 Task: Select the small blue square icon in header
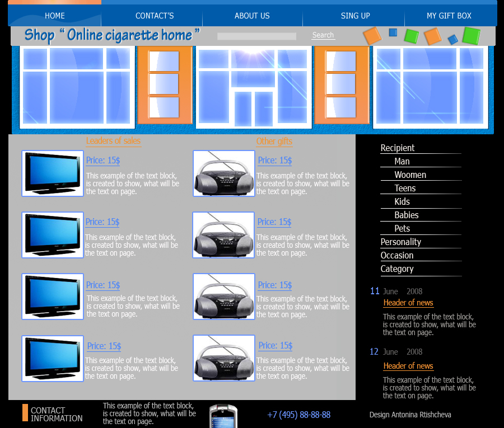coord(392,32)
